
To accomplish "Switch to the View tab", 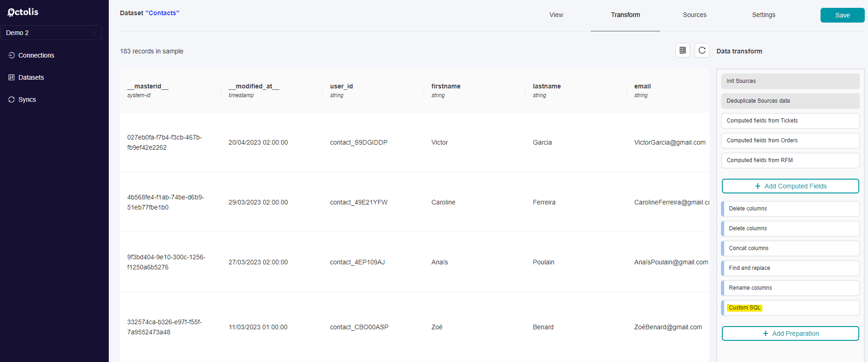I will [x=556, y=15].
